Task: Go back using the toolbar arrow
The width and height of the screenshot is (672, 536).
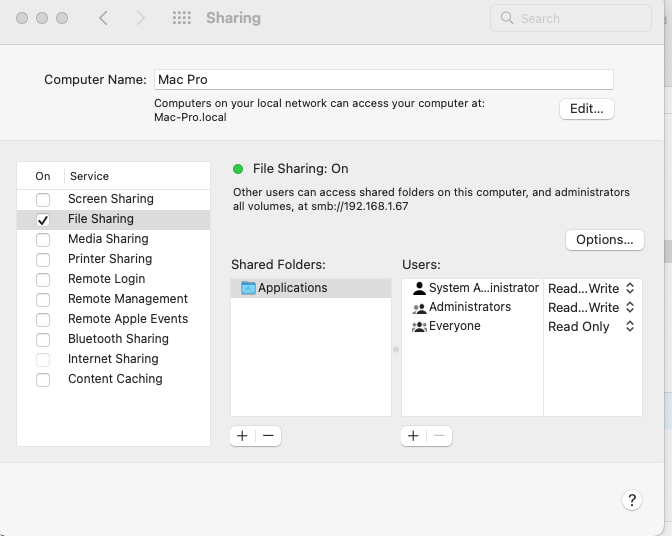Action: [104, 18]
